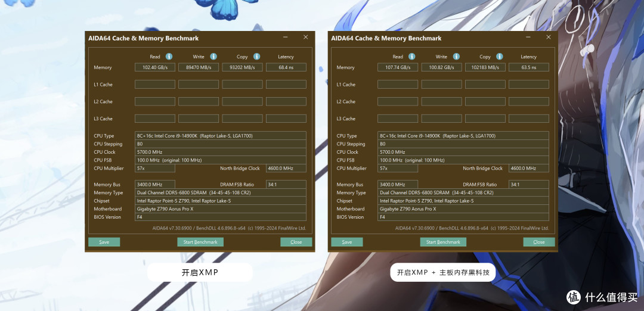The height and width of the screenshot is (311, 644).
Task: Select memory copy value 93202 MB/s
Action: click(242, 67)
